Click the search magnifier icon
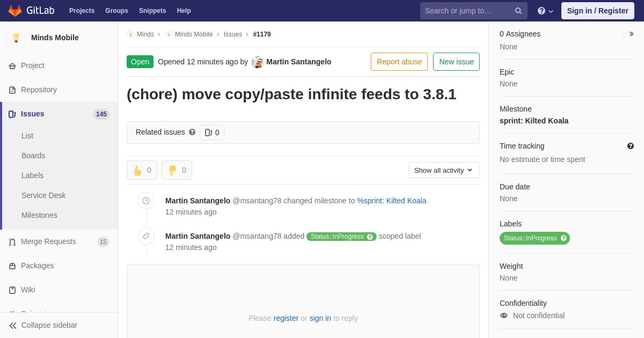The width and height of the screenshot is (644, 338). click(518, 11)
